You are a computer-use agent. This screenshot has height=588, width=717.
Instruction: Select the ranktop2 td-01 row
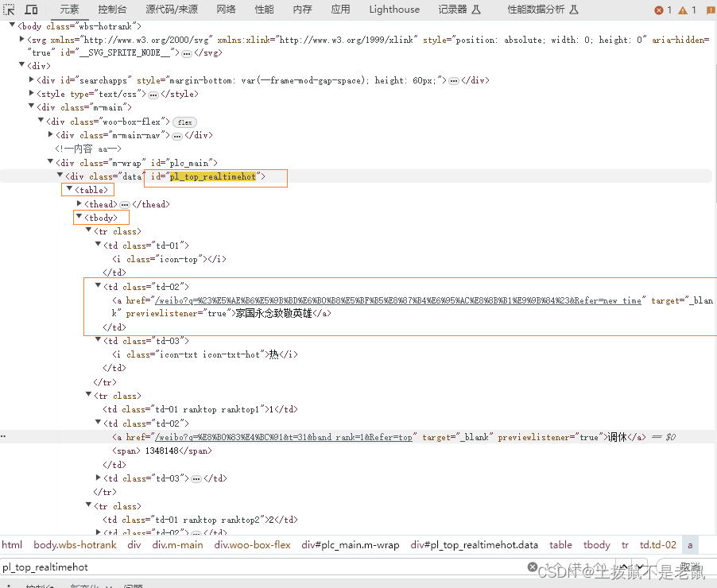200,520
